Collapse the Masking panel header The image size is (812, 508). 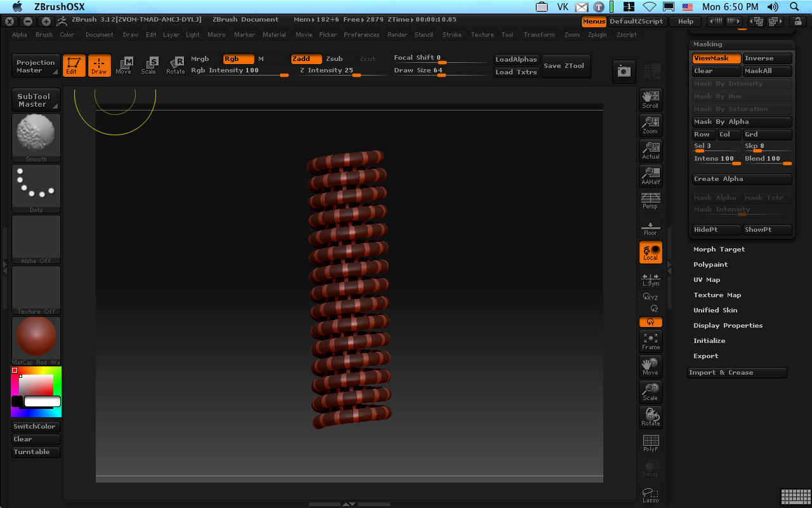coord(708,44)
